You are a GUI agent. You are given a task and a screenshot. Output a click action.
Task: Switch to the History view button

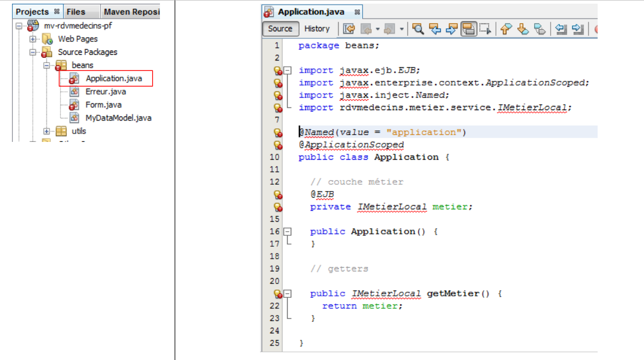(317, 29)
